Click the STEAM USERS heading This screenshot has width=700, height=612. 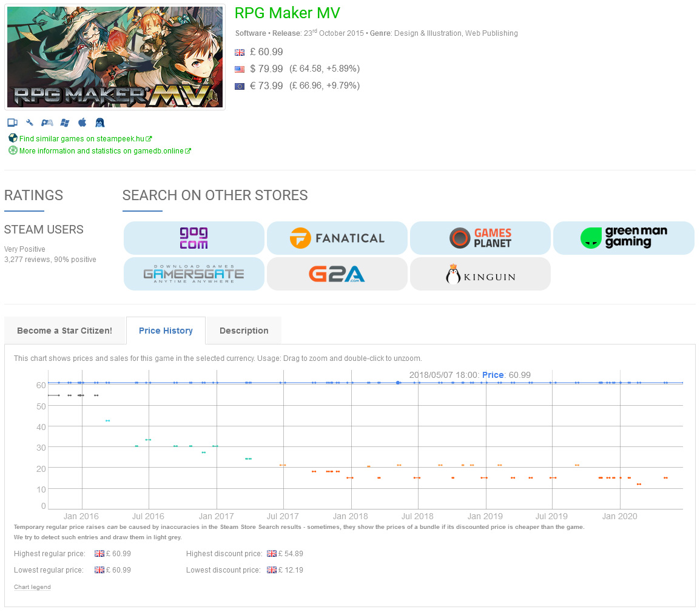pyautogui.click(x=44, y=229)
